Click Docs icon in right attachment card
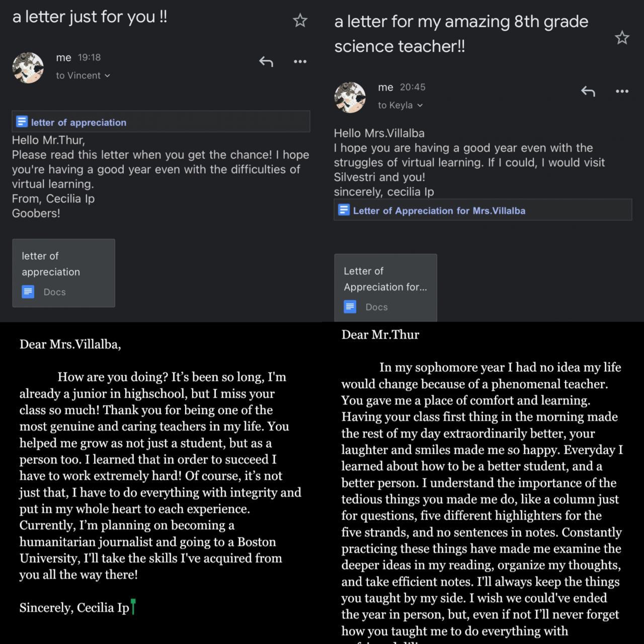The height and width of the screenshot is (644, 644). [350, 307]
